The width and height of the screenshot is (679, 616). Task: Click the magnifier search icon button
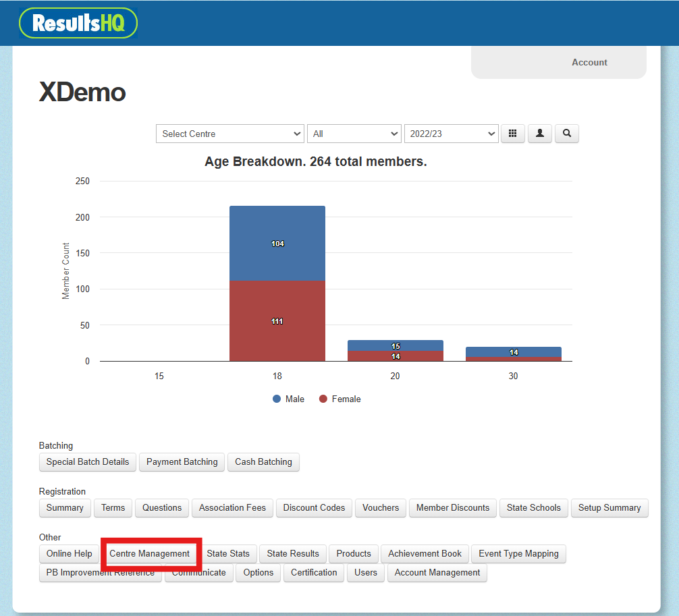(567, 134)
